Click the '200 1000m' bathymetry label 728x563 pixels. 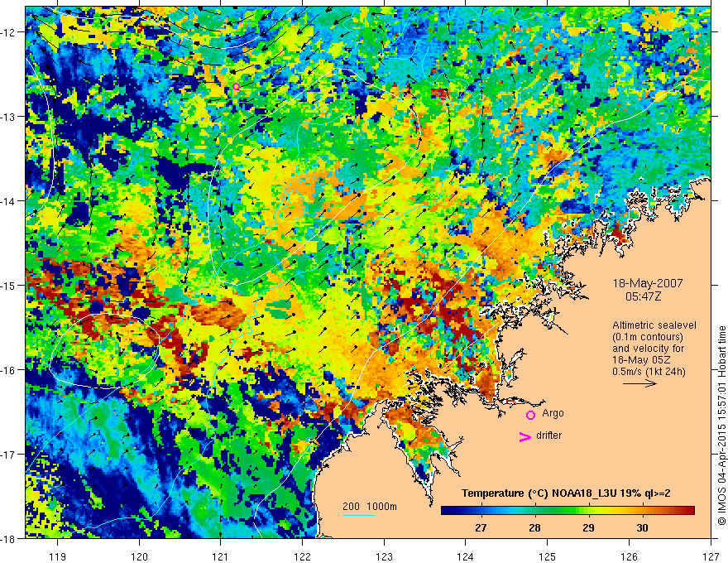point(370,507)
